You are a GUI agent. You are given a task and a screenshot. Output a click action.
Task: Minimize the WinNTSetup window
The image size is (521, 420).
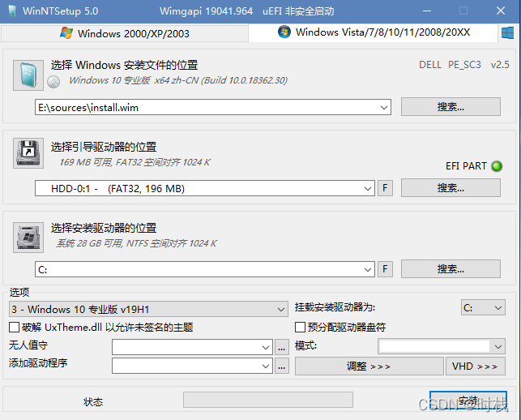(427, 11)
